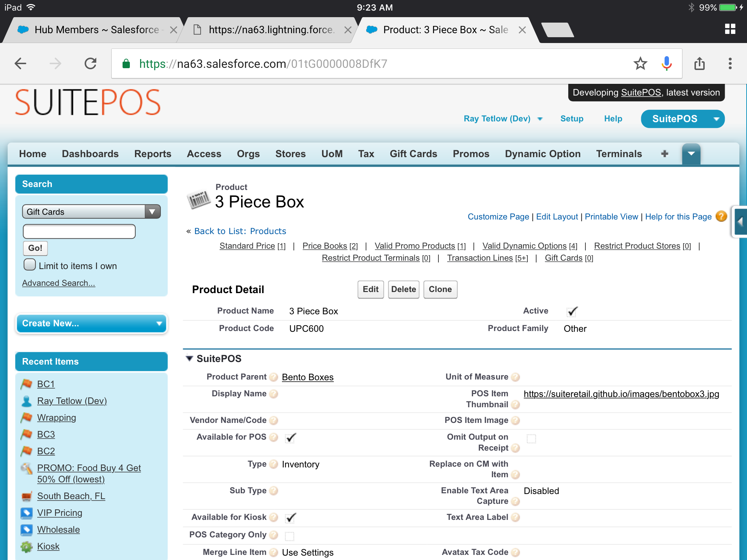The height and width of the screenshot is (560, 747).
Task: Click the Go! search button
Action: 35,248
